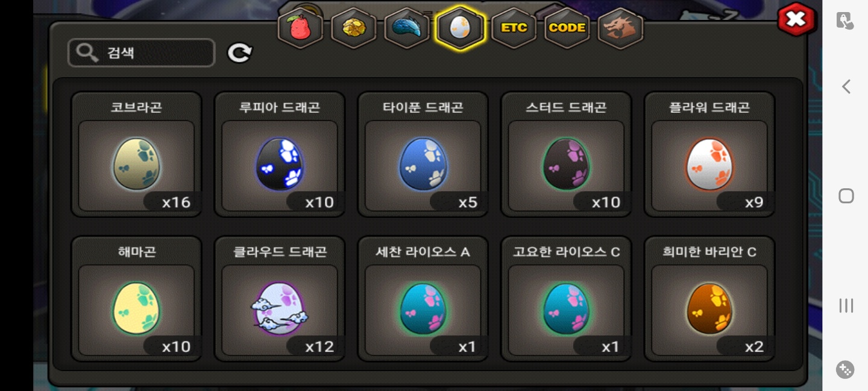Screen dimensions: 868x391
Task: Pick the 희미한 바리안 C orange egg
Action: 709,298
